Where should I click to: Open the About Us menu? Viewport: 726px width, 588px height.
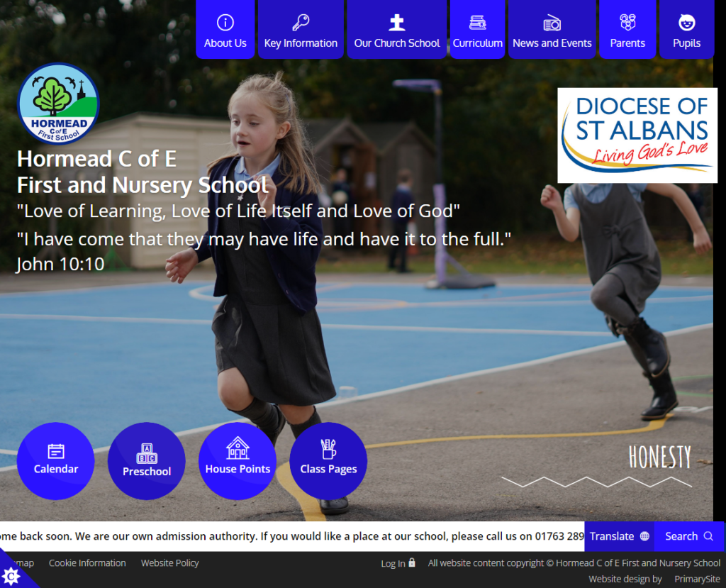(225, 30)
